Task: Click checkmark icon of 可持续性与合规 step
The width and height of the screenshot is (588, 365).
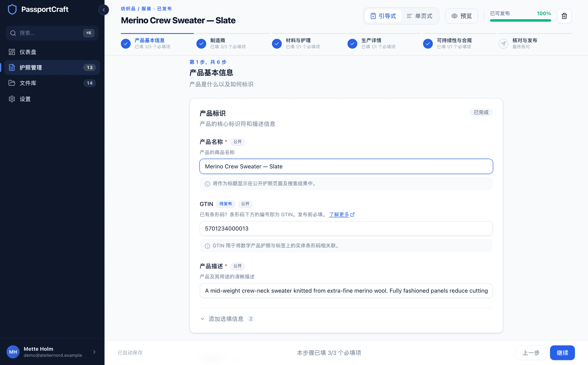Action: click(x=428, y=44)
